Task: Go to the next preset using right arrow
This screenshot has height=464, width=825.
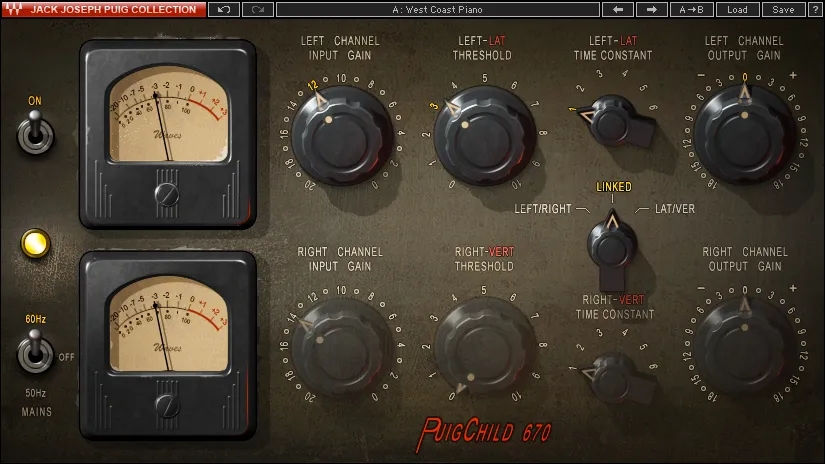Action: (651, 9)
